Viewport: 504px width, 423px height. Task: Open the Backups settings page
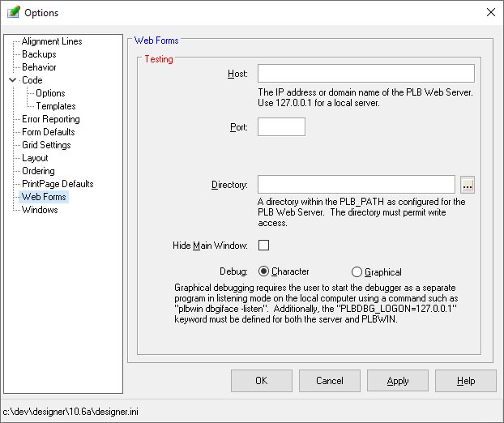39,54
